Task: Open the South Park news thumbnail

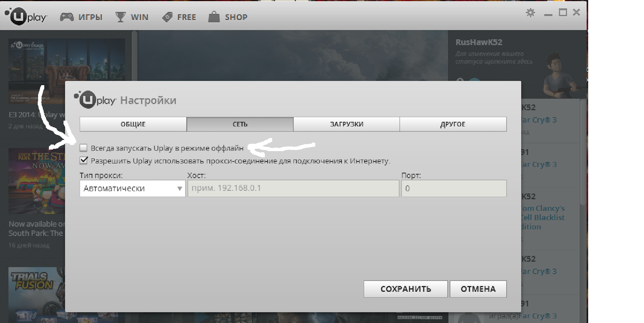Action: pos(37,181)
